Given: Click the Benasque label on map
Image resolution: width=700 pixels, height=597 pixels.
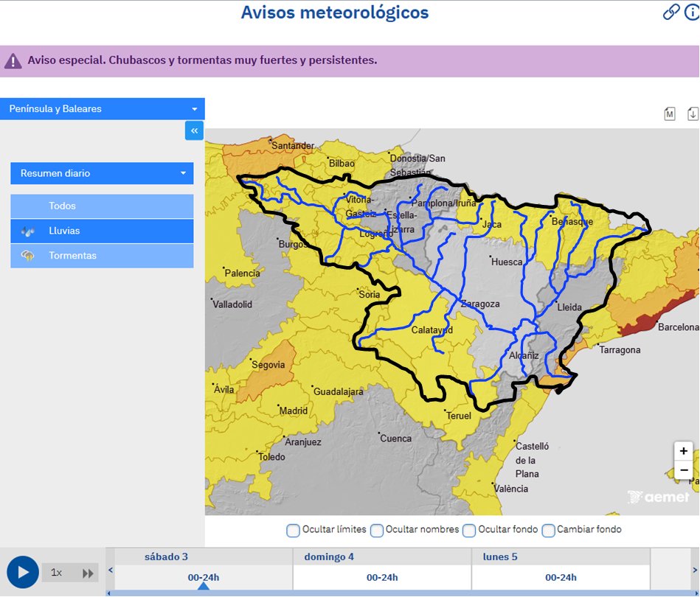Looking at the screenshot, I should [x=572, y=222].
